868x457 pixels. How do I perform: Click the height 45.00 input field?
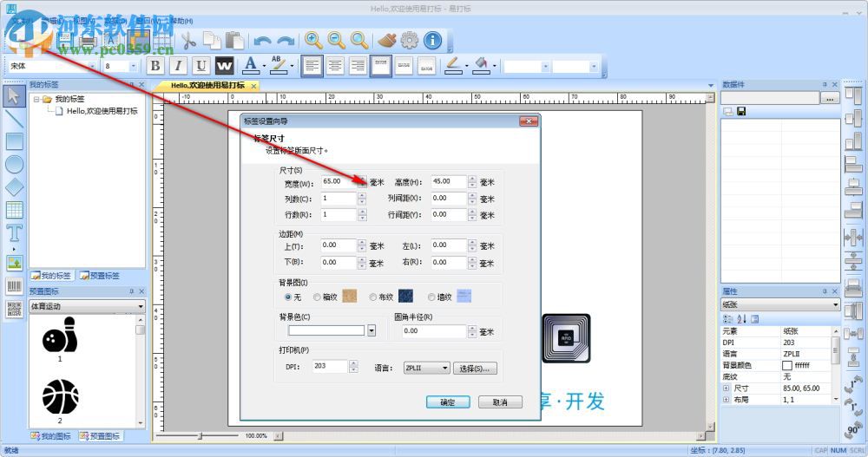click(x=449, y=181)
